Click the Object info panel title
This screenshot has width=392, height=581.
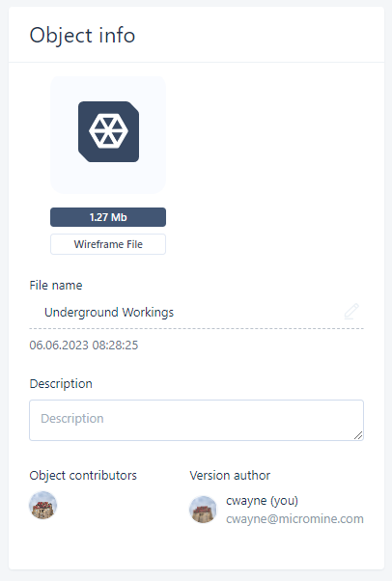point(82,36)
